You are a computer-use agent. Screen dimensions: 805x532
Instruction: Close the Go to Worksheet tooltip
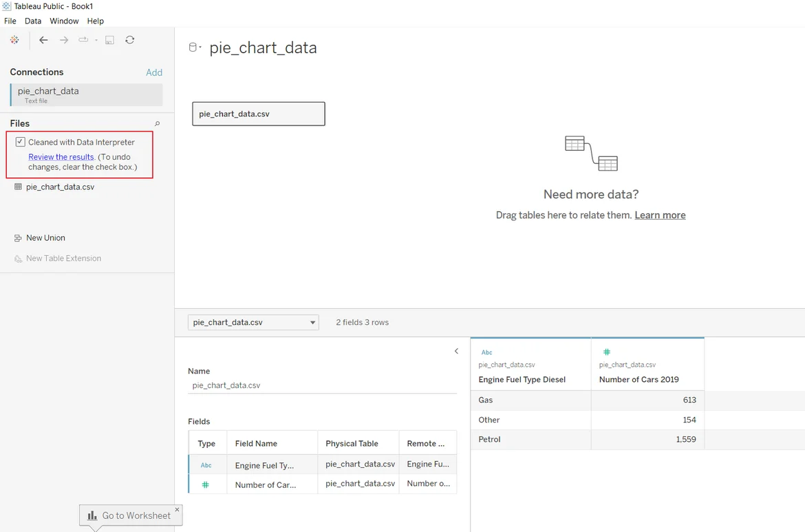point(177,510)
